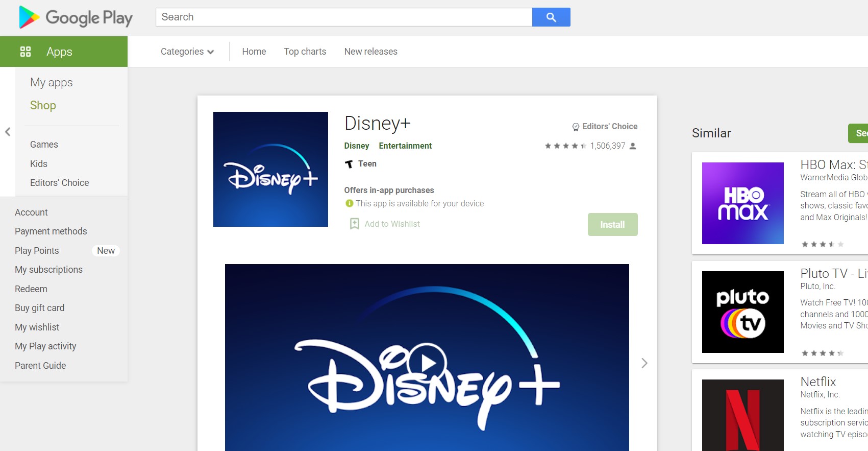868x451 pixels.
Task: Click the Offers in-app purchases text
Action: 389,191
